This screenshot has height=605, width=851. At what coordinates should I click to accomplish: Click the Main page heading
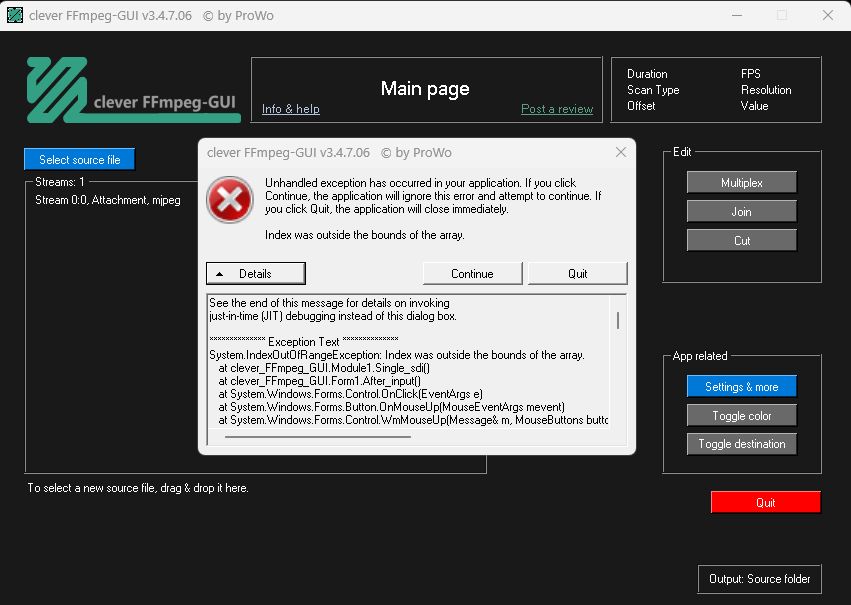coord(425,88)
